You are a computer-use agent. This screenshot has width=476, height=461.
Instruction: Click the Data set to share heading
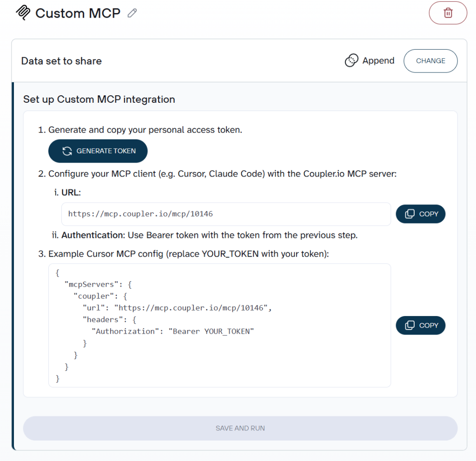61,61
